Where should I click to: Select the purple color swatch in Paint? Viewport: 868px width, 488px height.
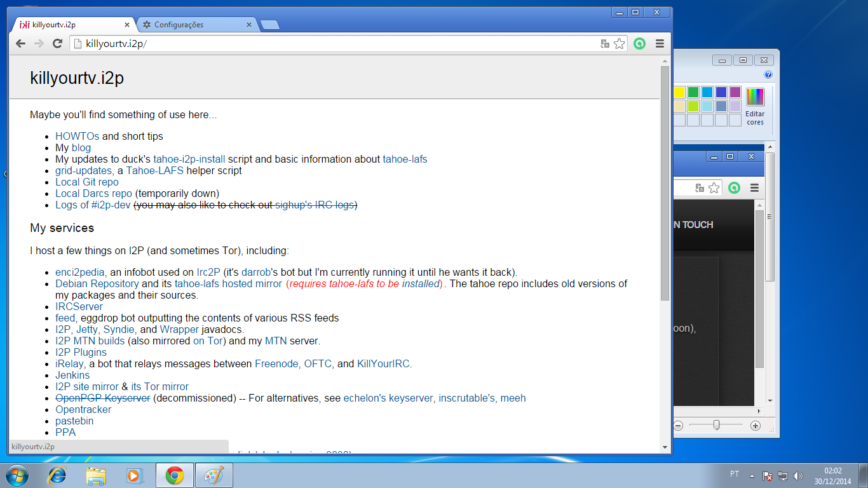(x=735, y=92)
